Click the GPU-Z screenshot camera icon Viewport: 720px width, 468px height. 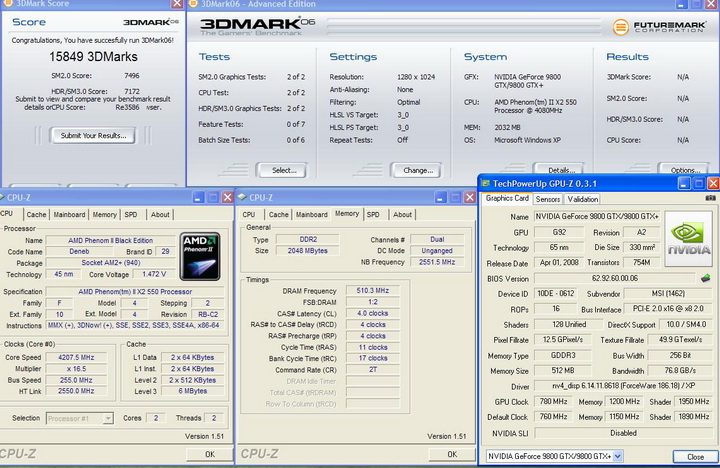(x=710, y=198)
